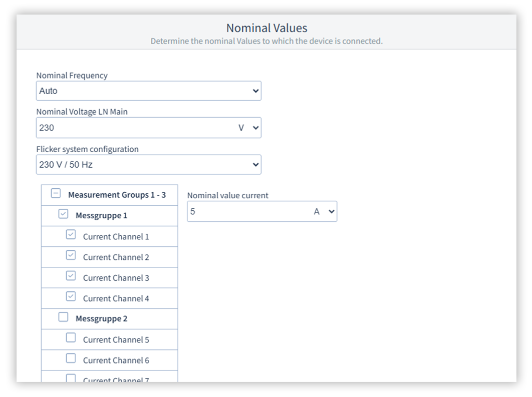The image size is (532, 397).
Task: Toggle the Measurement Groups 1 - 3 checkbox
Action: tap(56, 194)
